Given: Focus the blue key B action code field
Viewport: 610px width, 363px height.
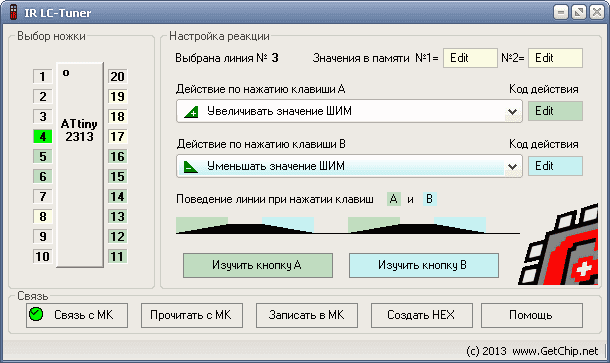Looking at the screenshot, I should (x=555, y=166).
